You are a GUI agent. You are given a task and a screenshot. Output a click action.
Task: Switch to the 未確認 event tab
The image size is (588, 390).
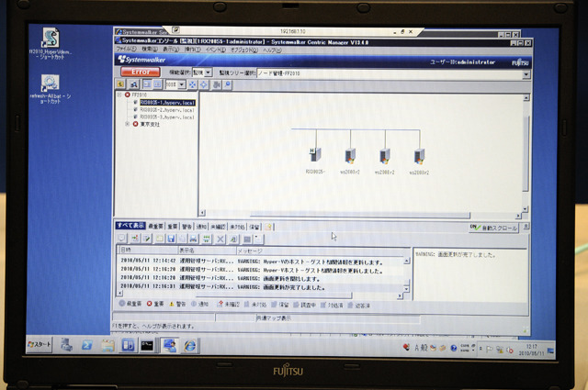[218, 227]
